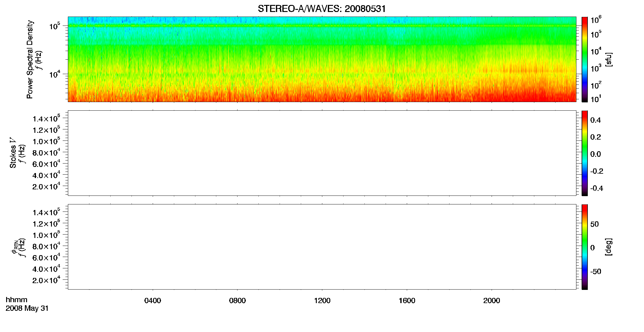Viewport: 644px width, 332px height.
Task: Click the 0400 time axis label
Action: [x=153, y=301]
